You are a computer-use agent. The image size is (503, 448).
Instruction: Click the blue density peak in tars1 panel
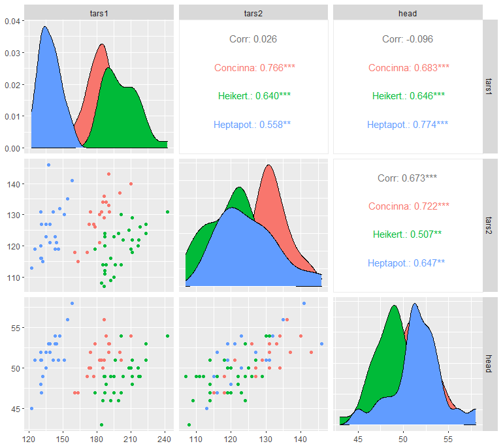[x=45, y=29]
